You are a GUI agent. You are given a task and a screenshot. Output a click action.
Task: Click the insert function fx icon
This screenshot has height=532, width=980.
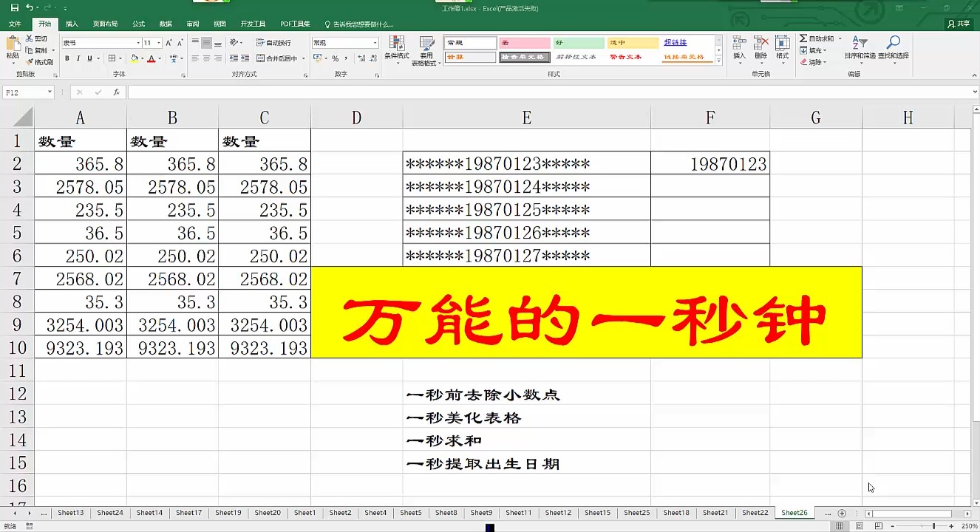click(x=117, y=92)
